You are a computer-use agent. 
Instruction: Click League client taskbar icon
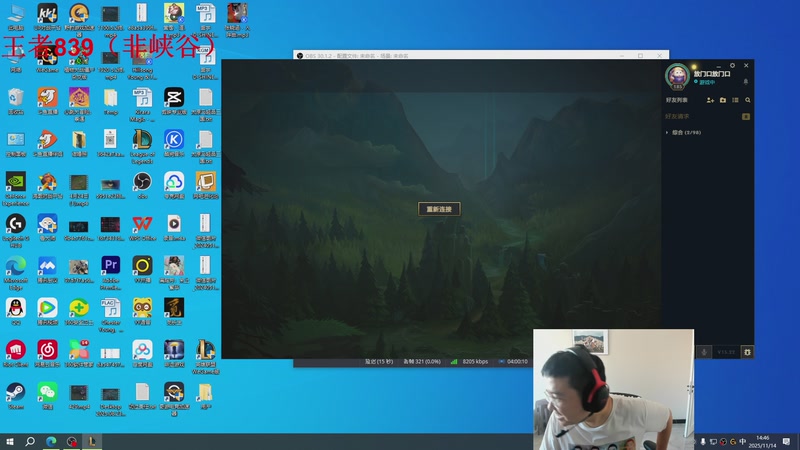coord(92,441)
